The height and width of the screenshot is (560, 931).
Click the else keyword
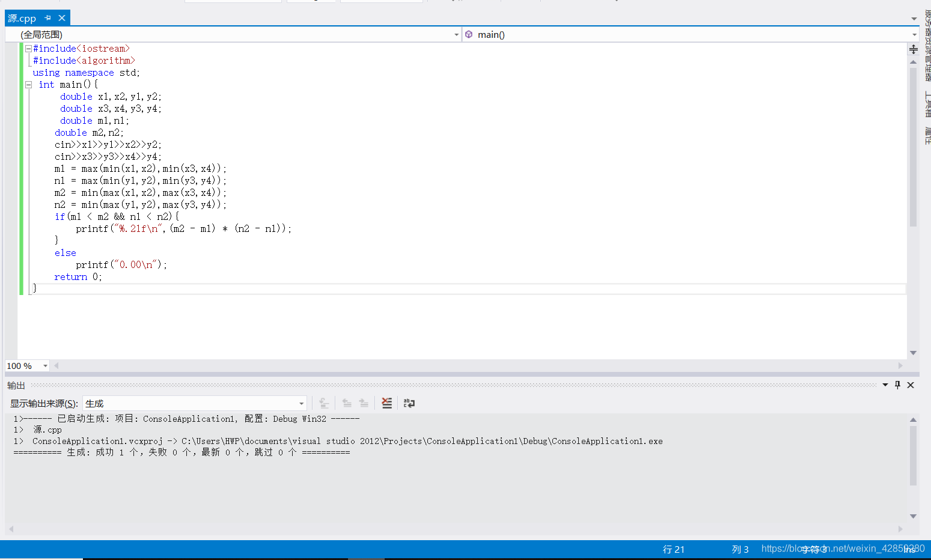click(66, 253)
